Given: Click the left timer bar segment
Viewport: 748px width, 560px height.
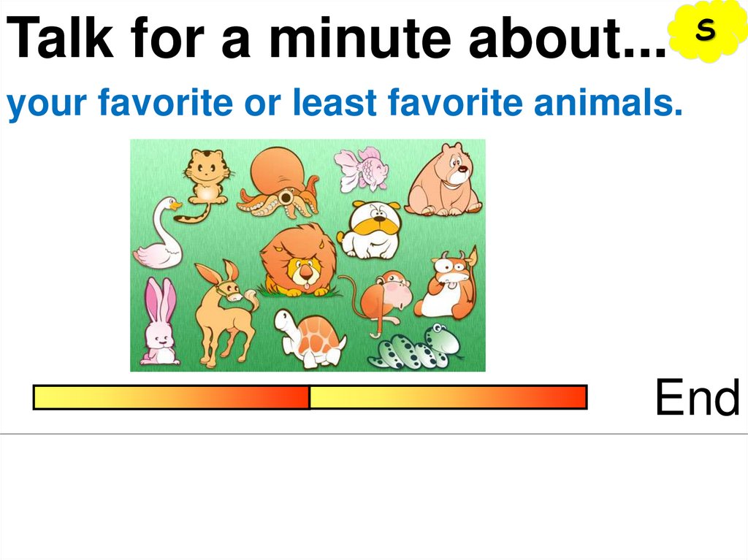Looking at the screenshot, I should coord(171,397).
